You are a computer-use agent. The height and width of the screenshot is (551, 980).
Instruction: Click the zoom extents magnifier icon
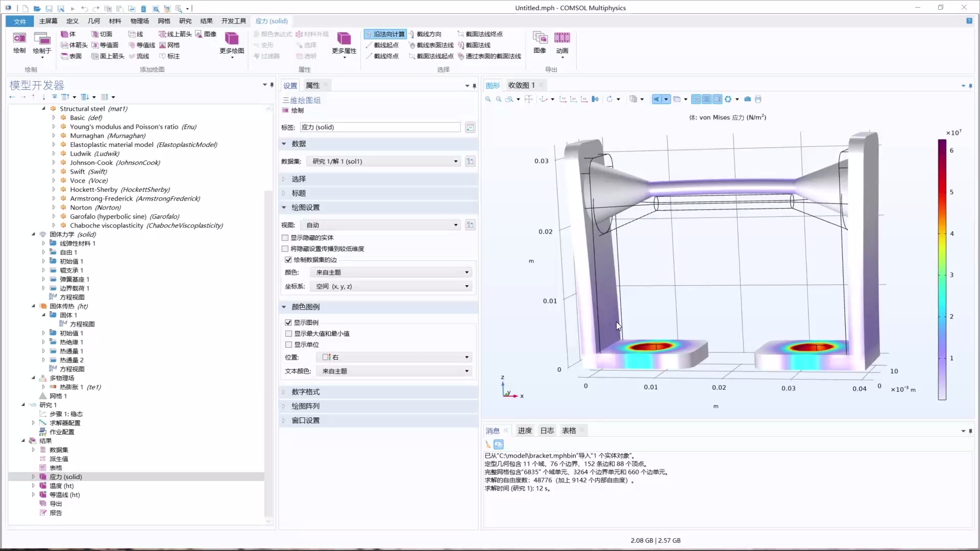click(510, 99)
